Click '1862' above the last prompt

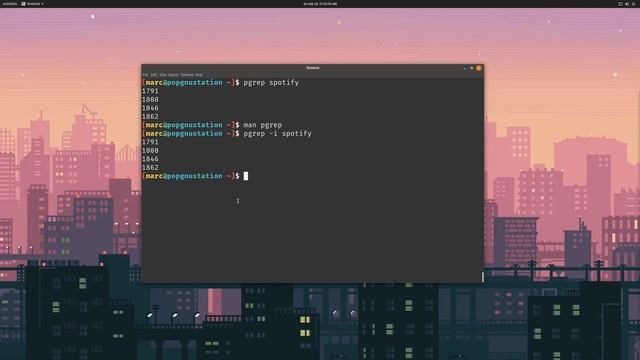150,168
